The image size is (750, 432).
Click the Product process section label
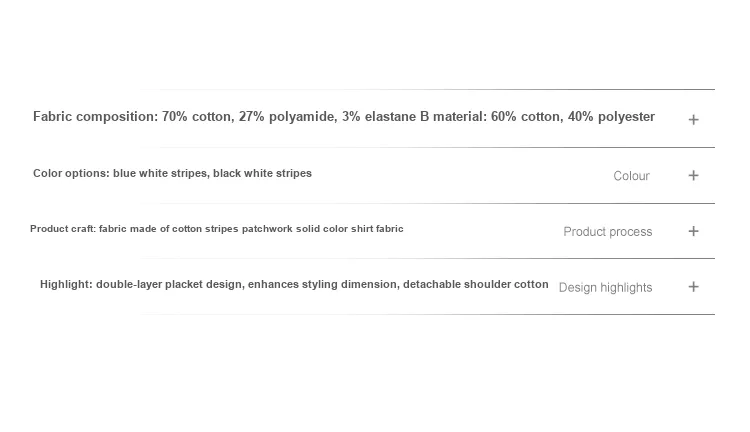(607, 232)
